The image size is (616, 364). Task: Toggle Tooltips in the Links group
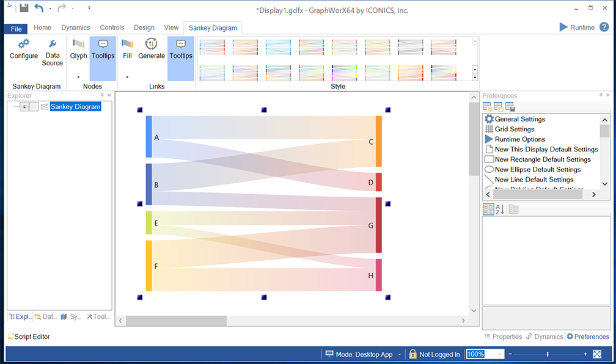(180, 49)
